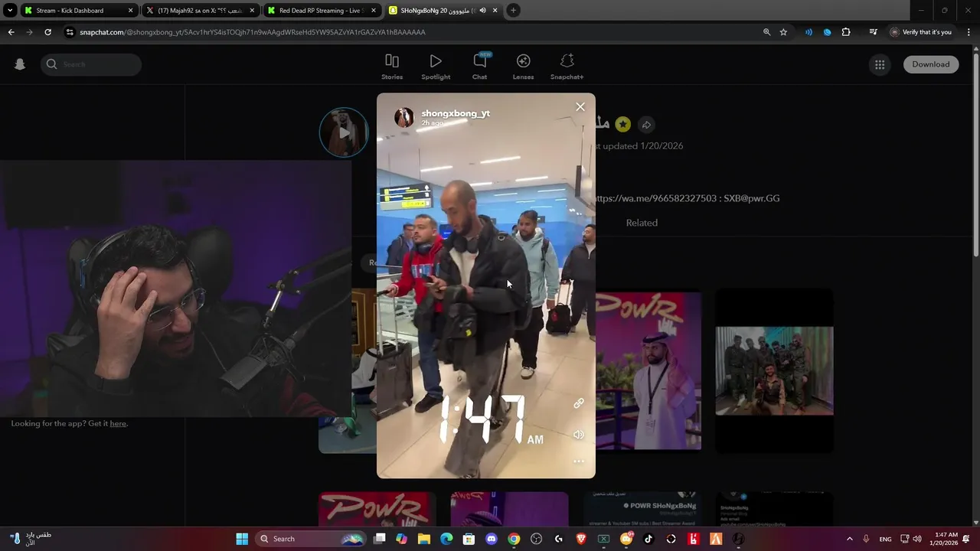The height and width of the screenshot is (551, 980).
Task: Open File Explorer from the taskbar
Action: tap(424, 539)
